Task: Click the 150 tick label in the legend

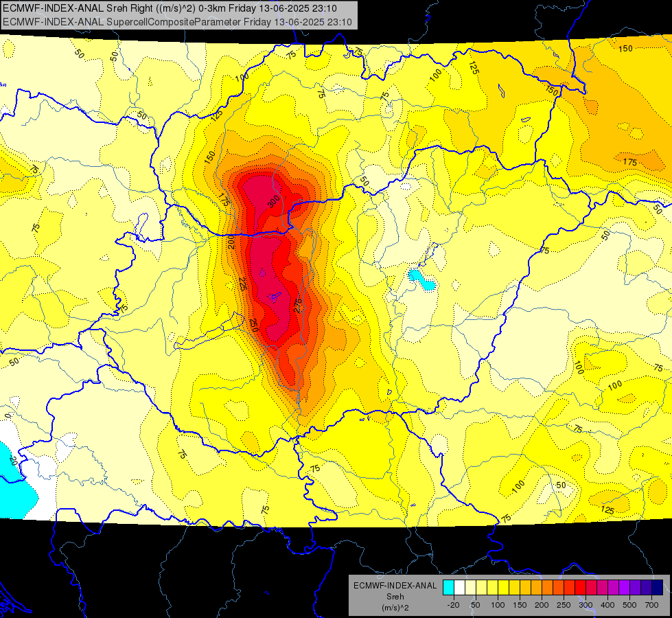Action: [520, 605]
